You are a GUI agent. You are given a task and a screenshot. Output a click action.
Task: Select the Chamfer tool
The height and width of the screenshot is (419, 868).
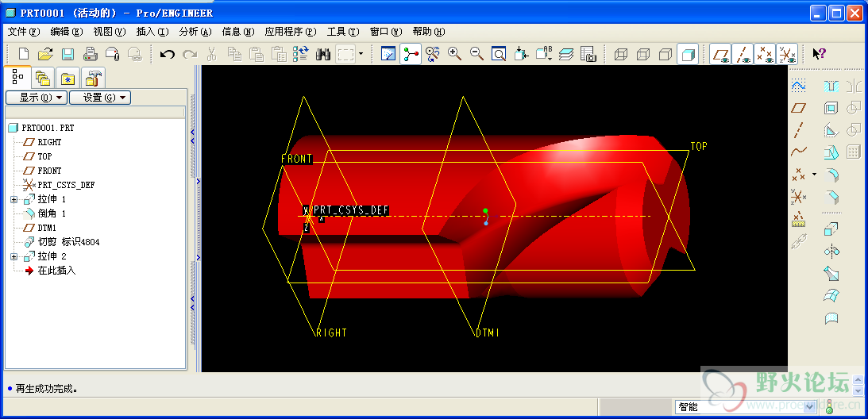[x=831, y=197]
